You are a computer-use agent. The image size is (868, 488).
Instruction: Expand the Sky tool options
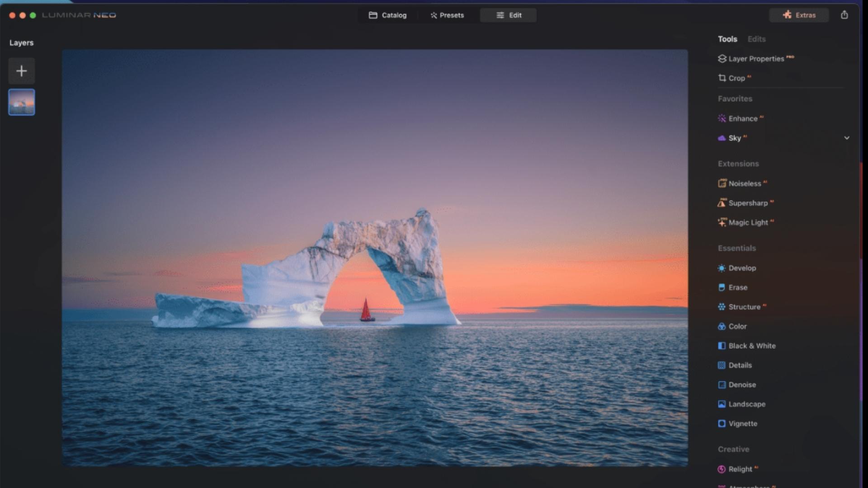coord(847,138)
